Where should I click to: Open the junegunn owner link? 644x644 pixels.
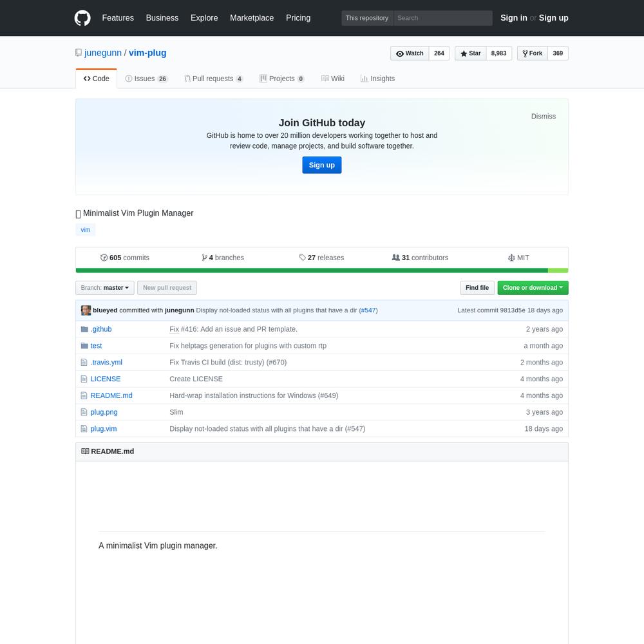(102, 53)
